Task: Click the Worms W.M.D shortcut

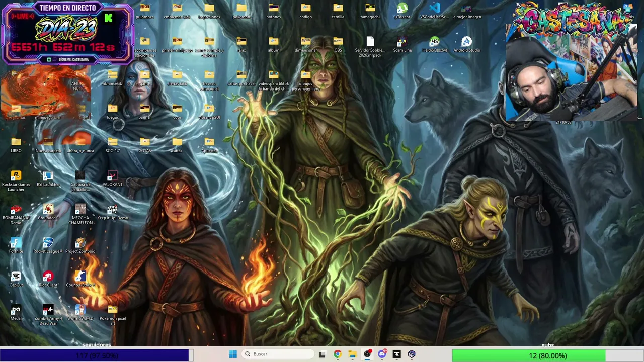Action: (x=80, y=313)
